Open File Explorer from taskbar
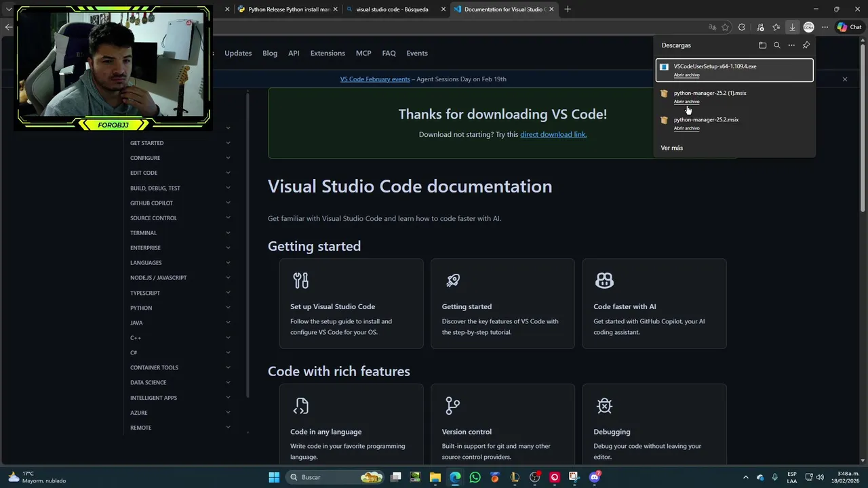The height and width of the screenshot is (488, 868). point(435,477)
